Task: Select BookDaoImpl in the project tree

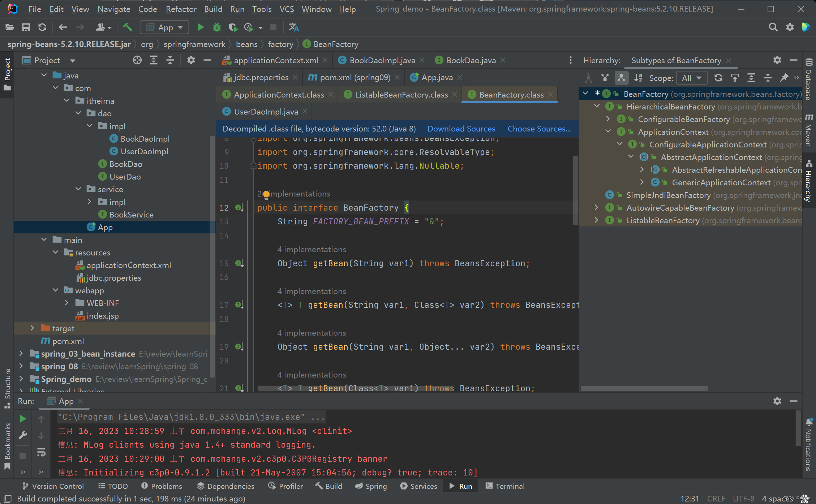Action: pyautogui.click(x=145, y=139)
